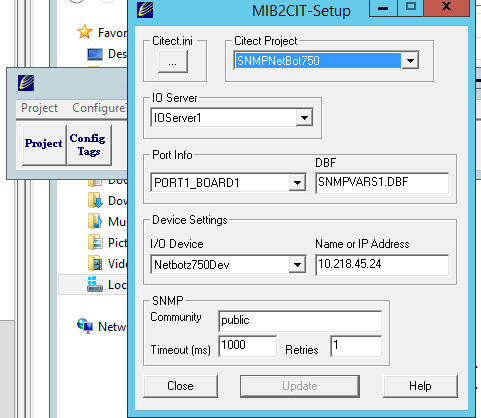Screen dimensions: 481x418
Task: Open the Pictures folder icon
Action: 95,242
